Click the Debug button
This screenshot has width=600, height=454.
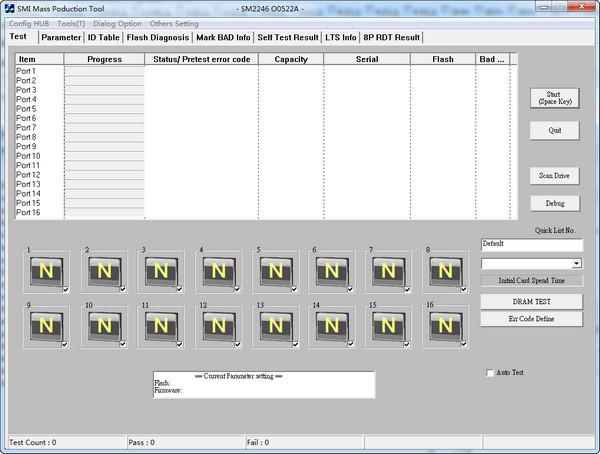(555, 203)
